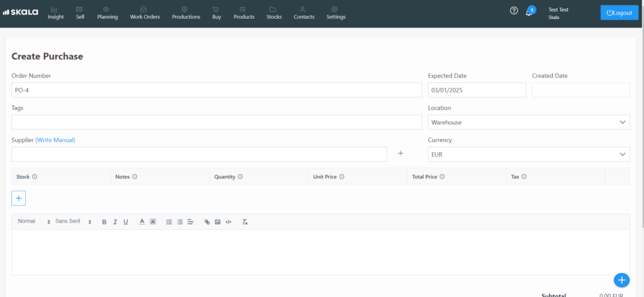Open the Sans Serif font dropdown
The width and height of the screenshot is (644, 297).
[73, 222]
